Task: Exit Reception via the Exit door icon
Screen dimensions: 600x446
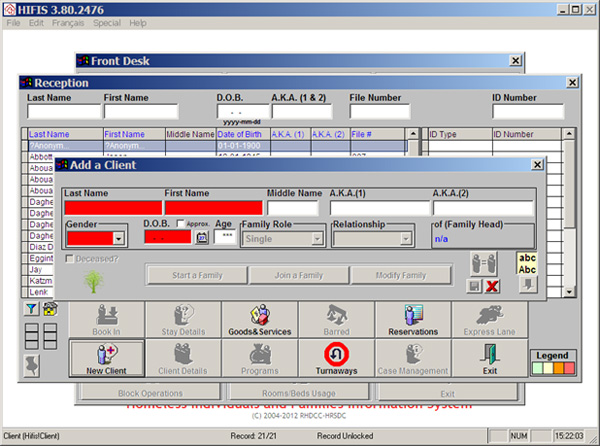Action: point(490,357)
